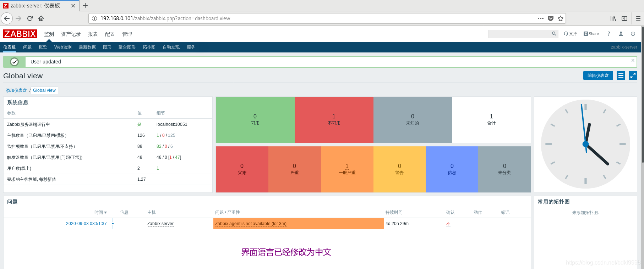Screen dimensions: 644x269
Task: Select Web监测 submenu tab
Action: [63, 47]
